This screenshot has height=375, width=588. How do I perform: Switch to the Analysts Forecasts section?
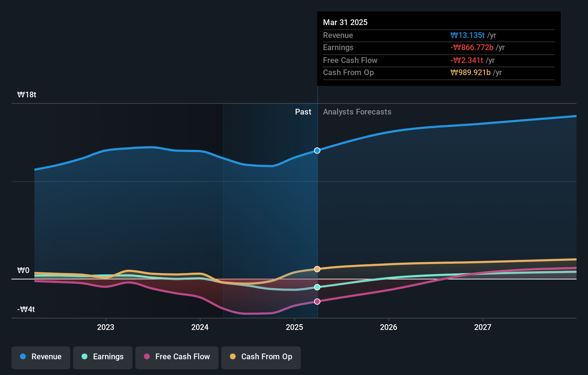click(357, 112)
